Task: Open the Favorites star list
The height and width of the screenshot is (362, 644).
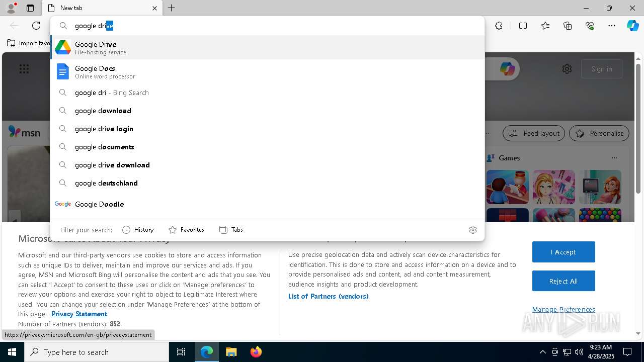Action: pos(545,26)
